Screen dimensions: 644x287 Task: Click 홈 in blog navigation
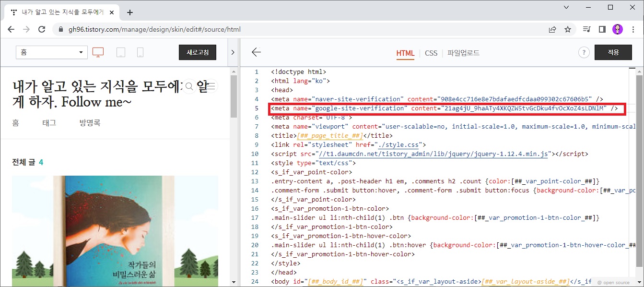click(x=15, y=123)
